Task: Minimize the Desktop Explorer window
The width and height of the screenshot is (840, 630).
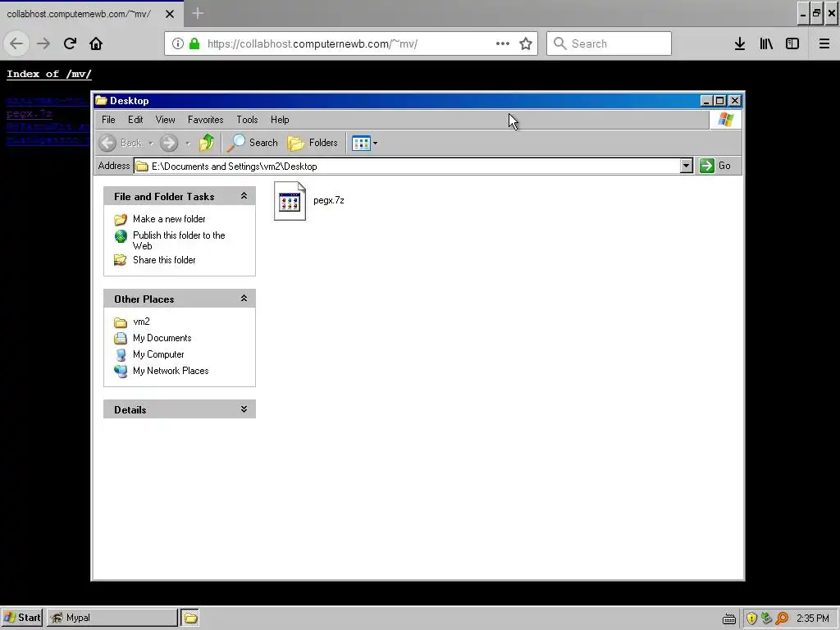Action: (706, 101)
